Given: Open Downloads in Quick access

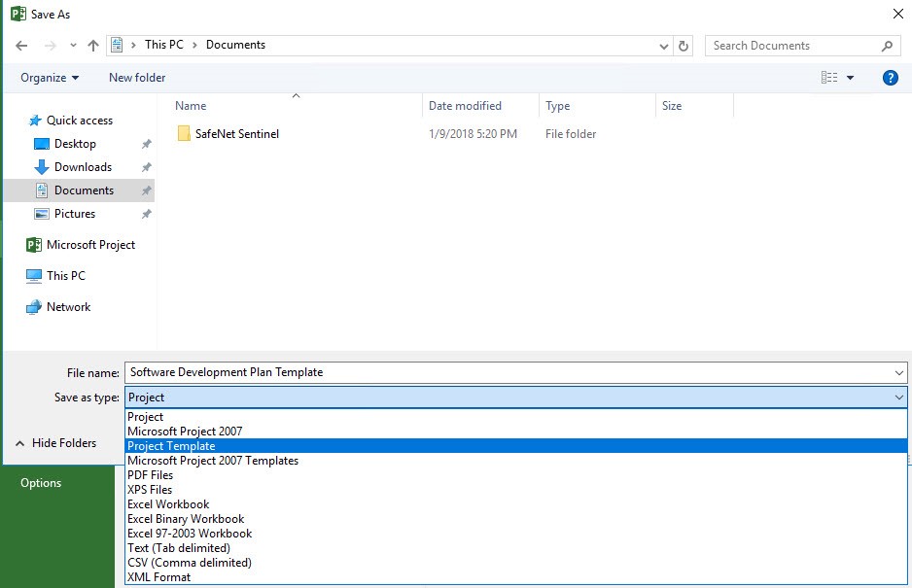Looking at the screenshot, I should [83, 167].
